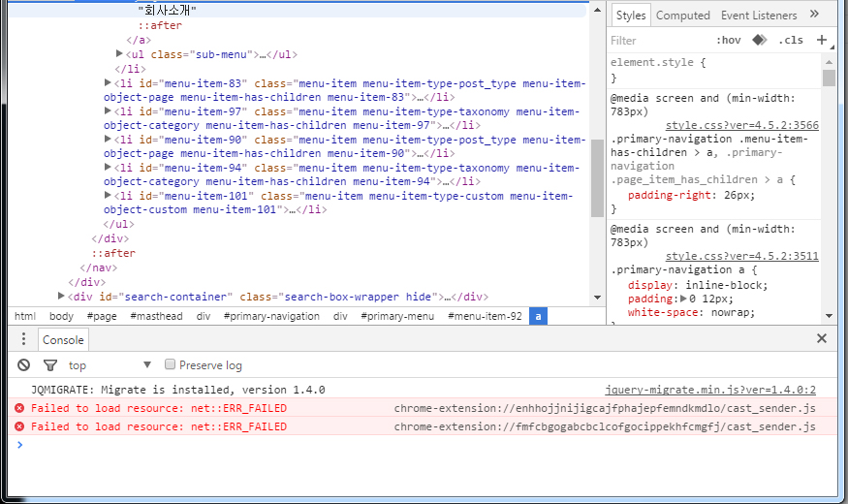Expand the li menu-item-90 node
The height and width of the screenshot is (504, 848).
[x=108, y=139]
